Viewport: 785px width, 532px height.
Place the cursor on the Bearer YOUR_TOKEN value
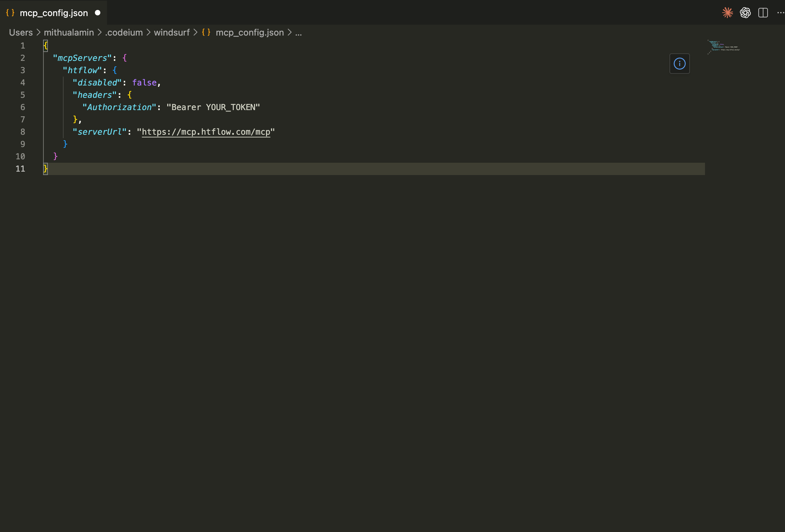click(x=213, y=107)
